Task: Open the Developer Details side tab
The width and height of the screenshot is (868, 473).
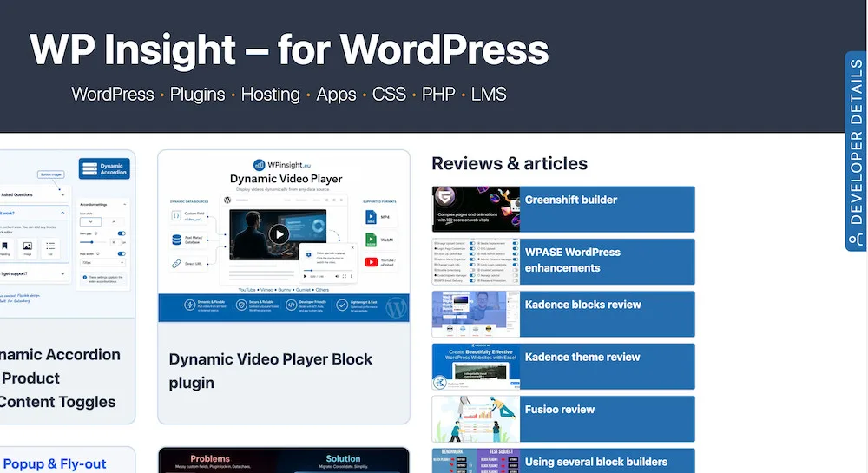Action: (x=856, y=151)
